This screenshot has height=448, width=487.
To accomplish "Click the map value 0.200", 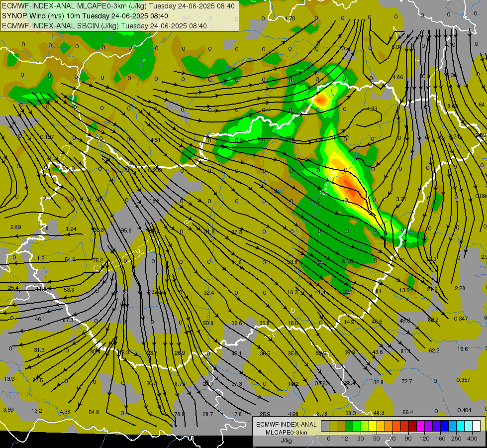I will [155, 170].
